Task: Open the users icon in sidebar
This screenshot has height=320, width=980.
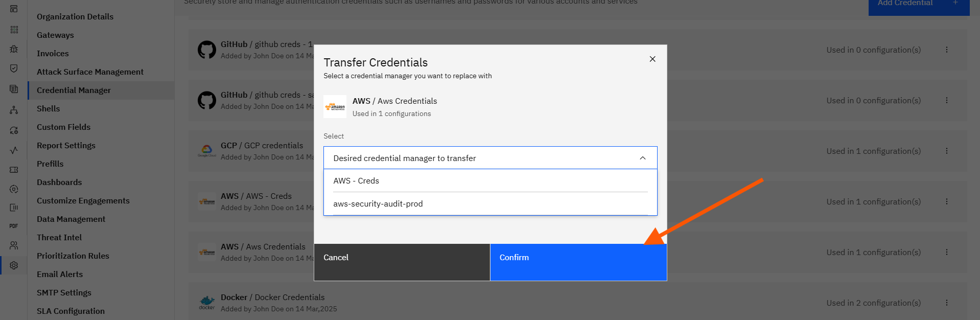Action: coord(14,246)
